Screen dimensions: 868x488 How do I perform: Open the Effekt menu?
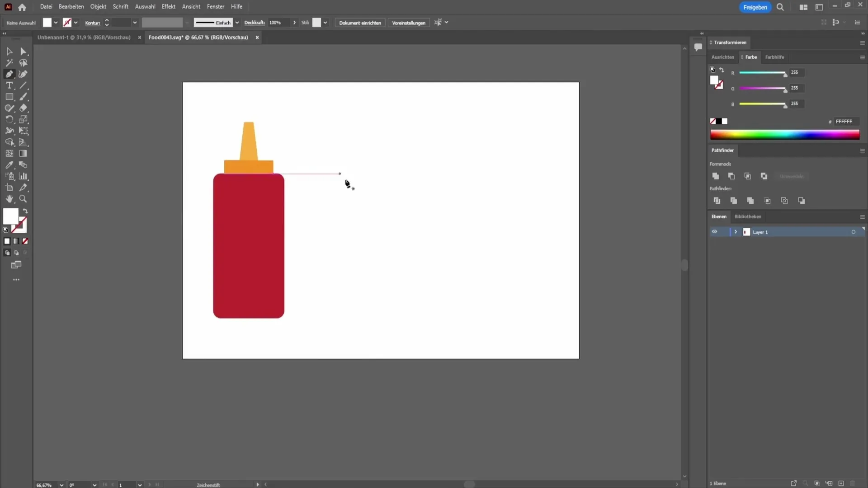point(169,7)
